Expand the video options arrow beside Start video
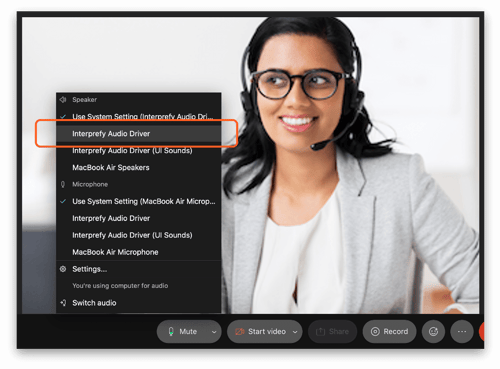 [x=295, y=332]
